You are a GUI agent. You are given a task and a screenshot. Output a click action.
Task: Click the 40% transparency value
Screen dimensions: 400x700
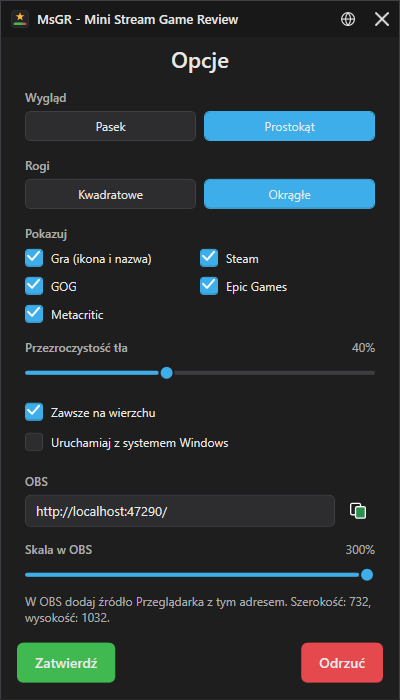coord(363,348)
